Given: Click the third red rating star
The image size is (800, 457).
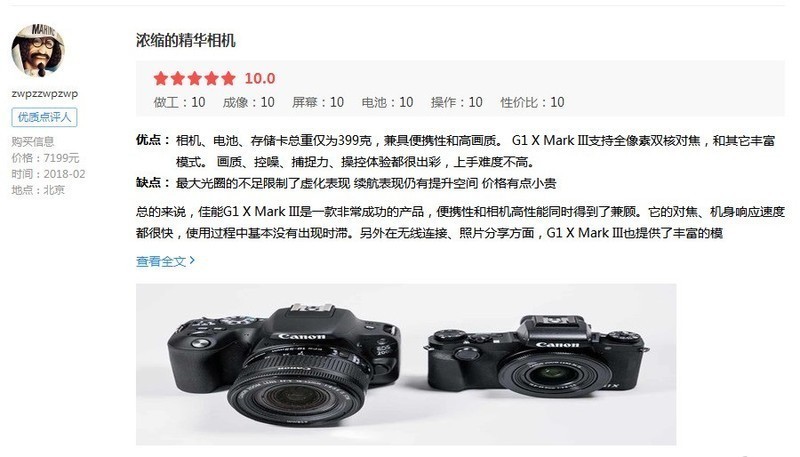Looking at the screenshot, I should [x=194, y=79].
